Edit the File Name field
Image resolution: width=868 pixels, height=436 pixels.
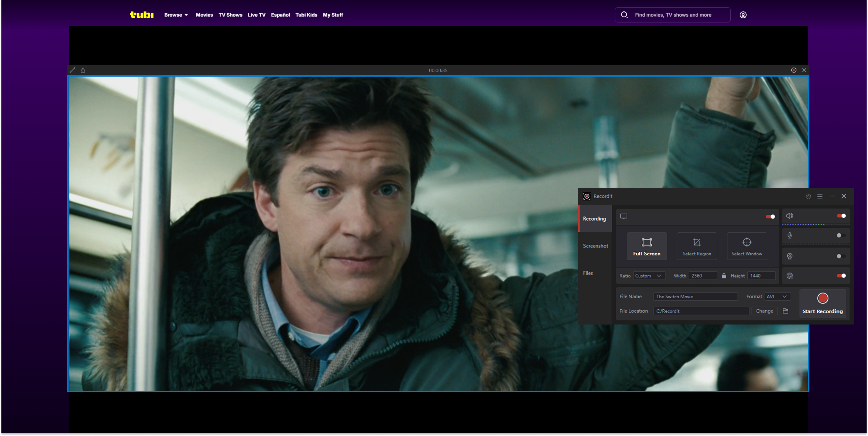coord(695,297)
